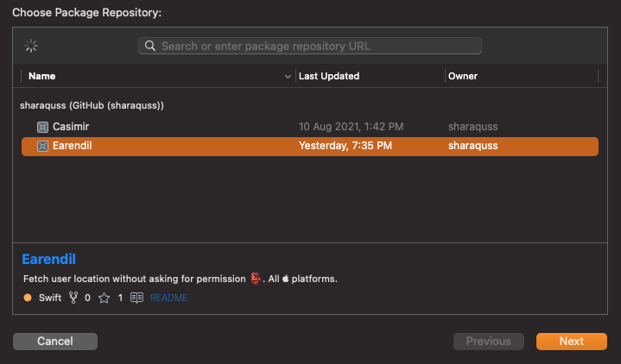The width and height of the screenshot is (621, 364).
Task: Open the README link
Action: pyautogui.click(x=168, y=298)
